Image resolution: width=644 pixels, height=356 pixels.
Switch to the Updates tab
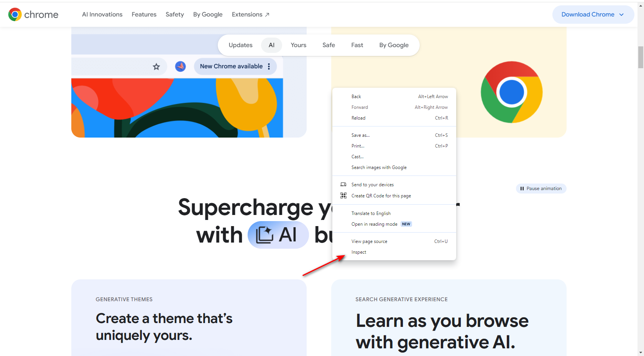[x=240, y=45]
